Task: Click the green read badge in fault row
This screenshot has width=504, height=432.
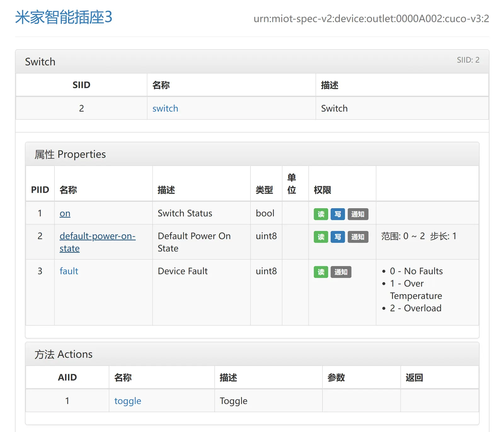Action: (x=321, y=272)
